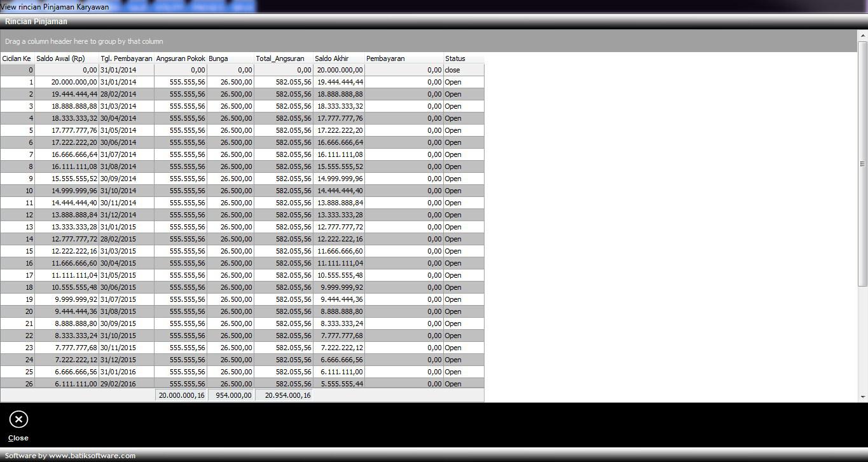Click the vertical scrollbar thumb

(863, 163)
